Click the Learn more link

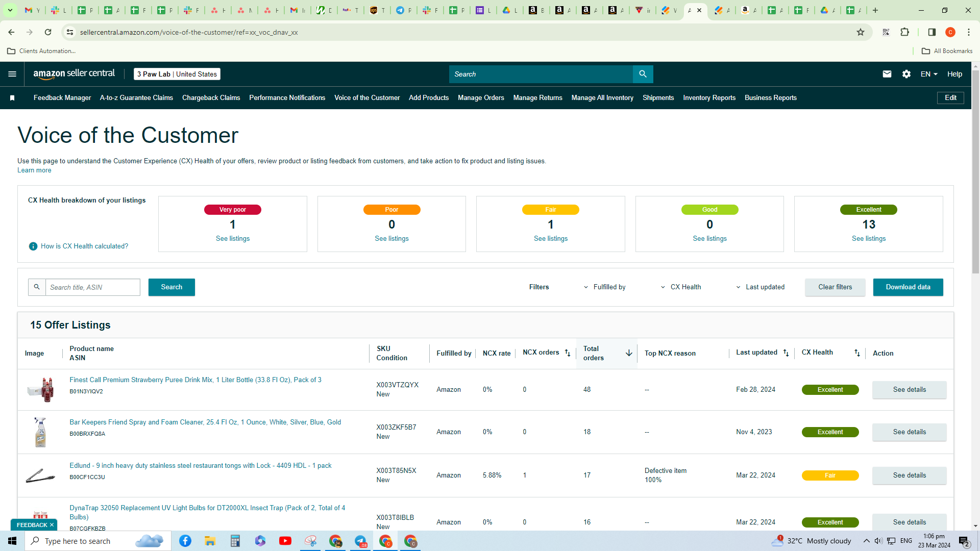pyautogui.click(x=34, y=170)
